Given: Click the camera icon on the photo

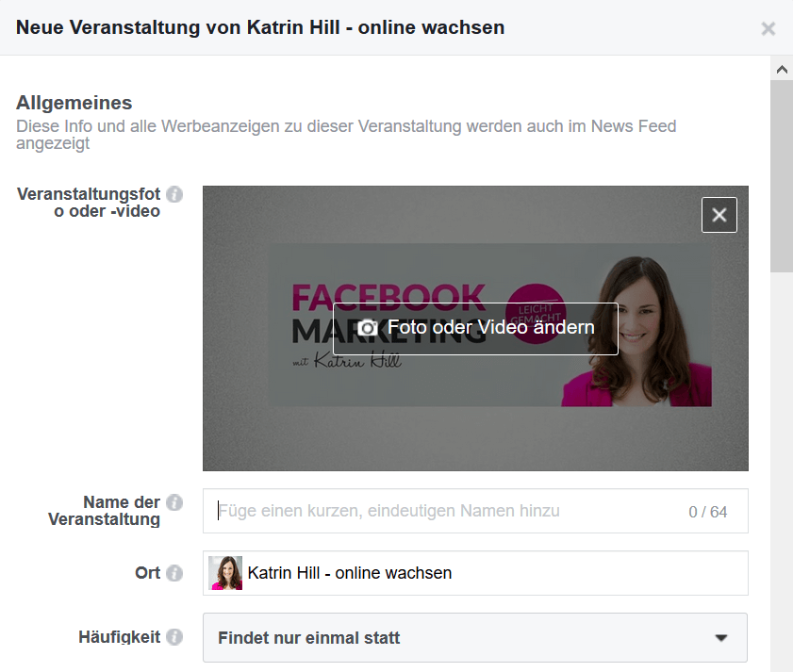Looking at the screenshot, I should point(368,328).
